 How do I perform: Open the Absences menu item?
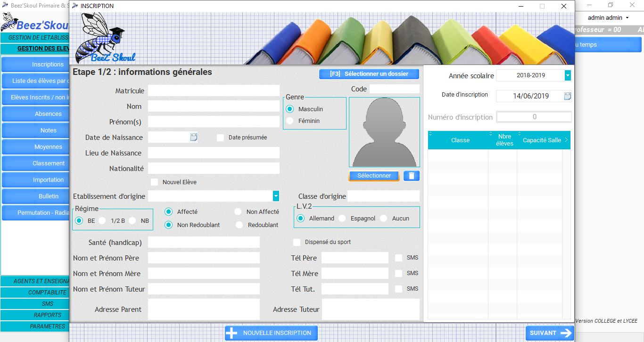coord(35,114)
